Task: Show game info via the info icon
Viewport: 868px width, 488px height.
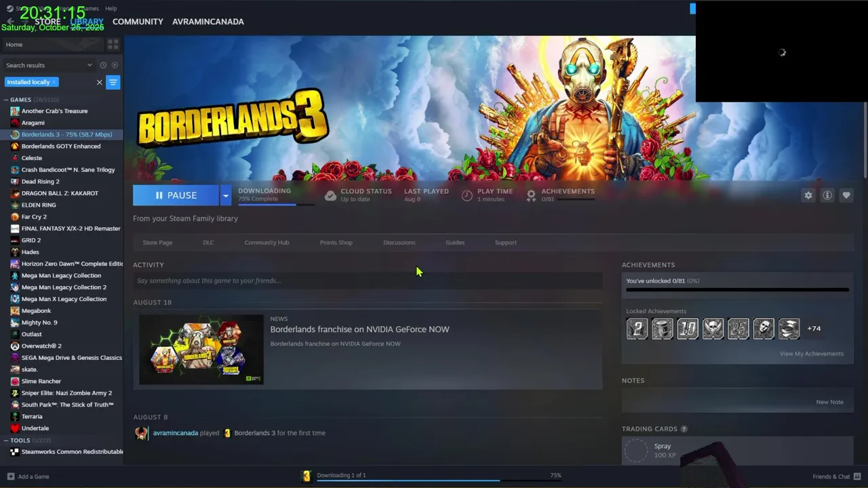Action: tap(827, 195)
